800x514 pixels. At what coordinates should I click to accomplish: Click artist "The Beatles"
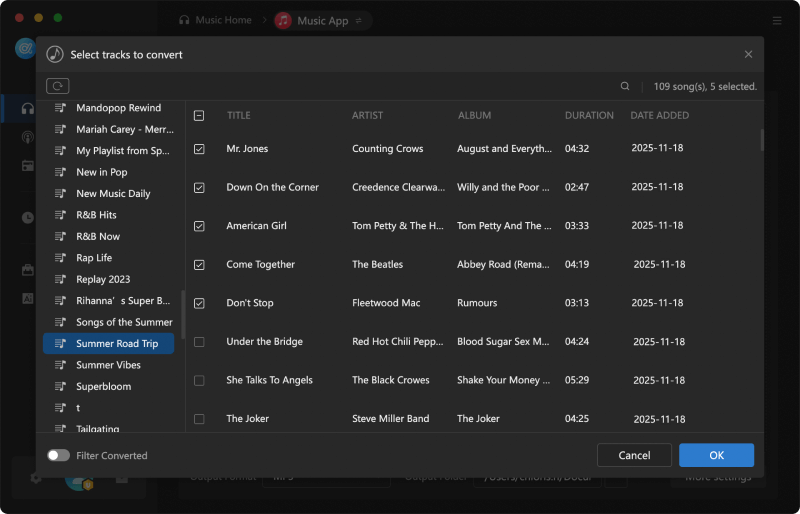tap(378, 264)
